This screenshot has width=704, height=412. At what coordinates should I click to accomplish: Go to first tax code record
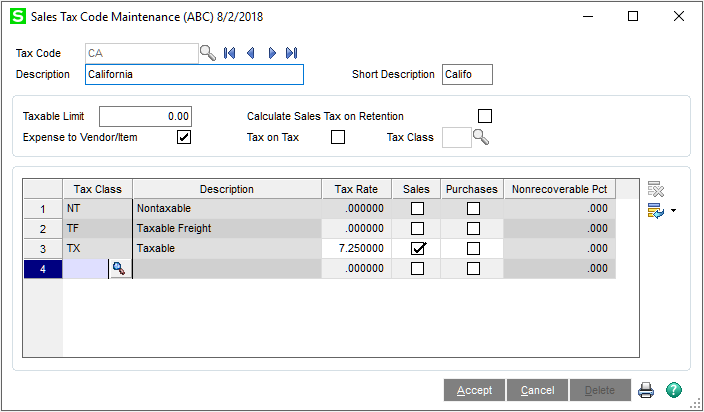pos(230,53)
